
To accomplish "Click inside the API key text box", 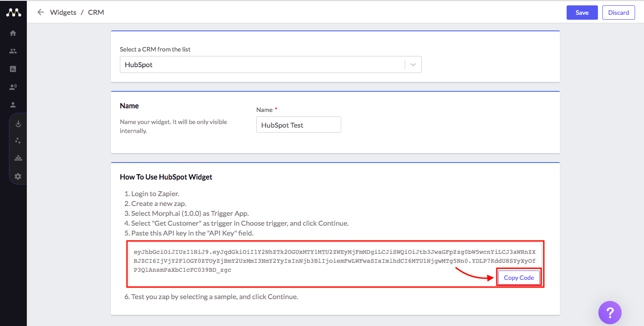I will click(335, 265).
